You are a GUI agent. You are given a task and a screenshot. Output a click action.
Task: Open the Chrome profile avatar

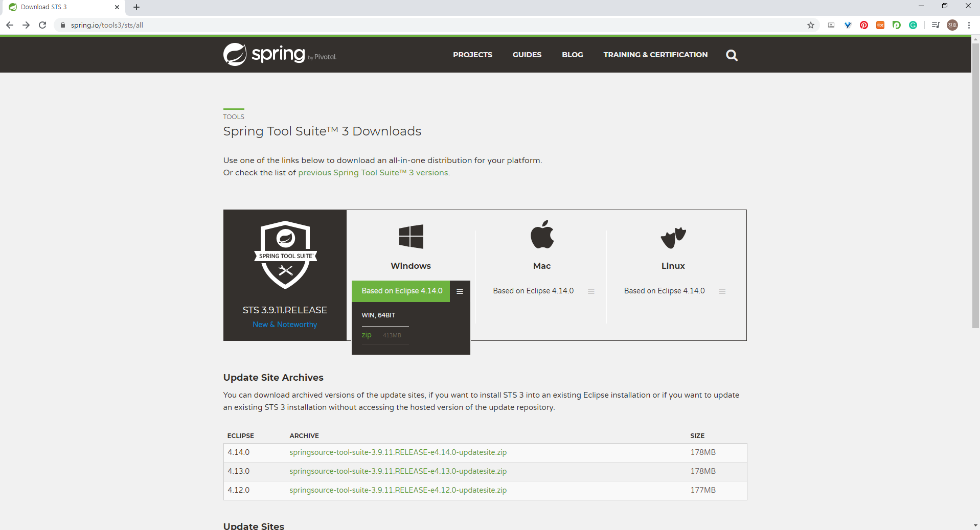pyautogui.click(x=952, y=25)
